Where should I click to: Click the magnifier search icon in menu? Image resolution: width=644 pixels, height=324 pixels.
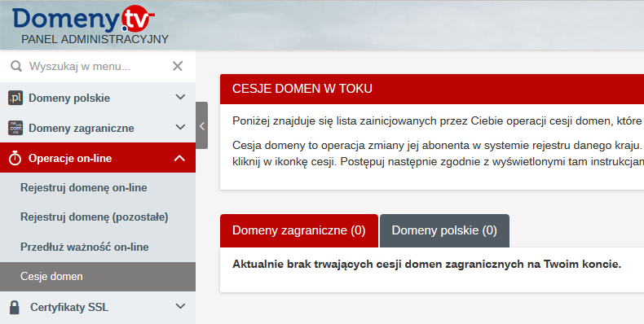(16, 66)
